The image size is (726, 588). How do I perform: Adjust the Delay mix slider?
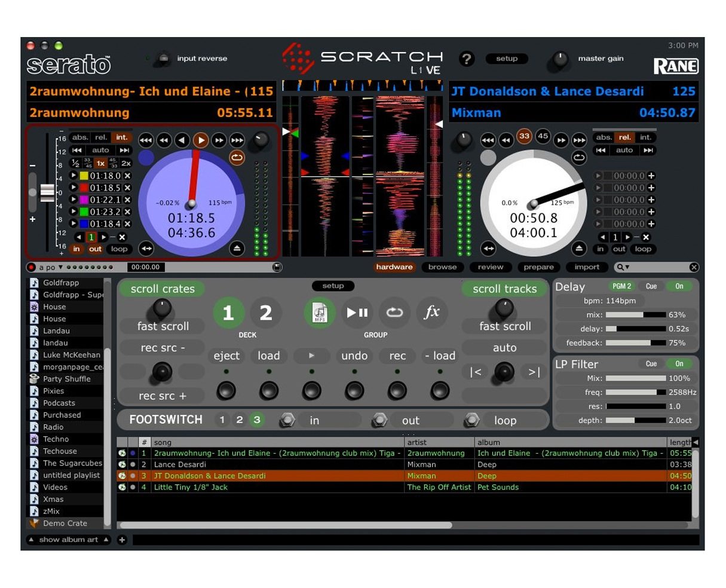[x=636, y=314]
